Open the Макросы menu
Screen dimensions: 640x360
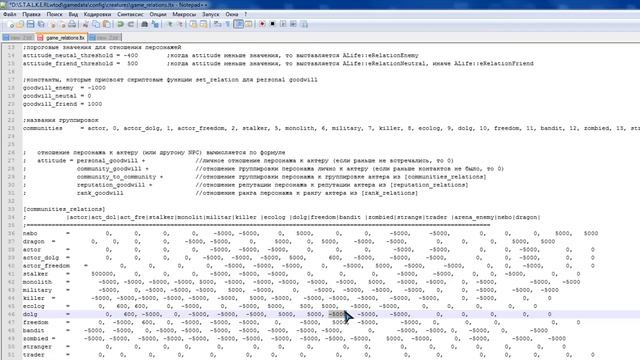184,14
